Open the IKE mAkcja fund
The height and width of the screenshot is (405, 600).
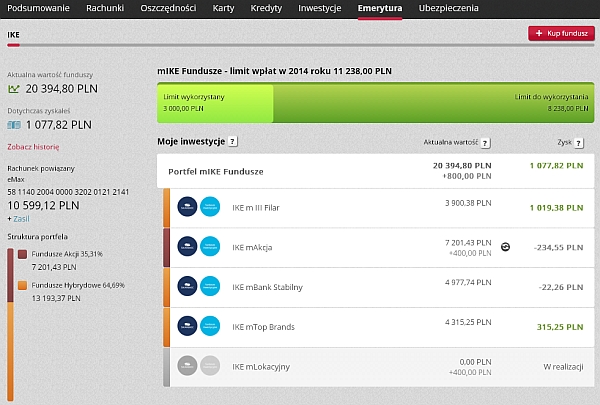[x=378, y=248]
